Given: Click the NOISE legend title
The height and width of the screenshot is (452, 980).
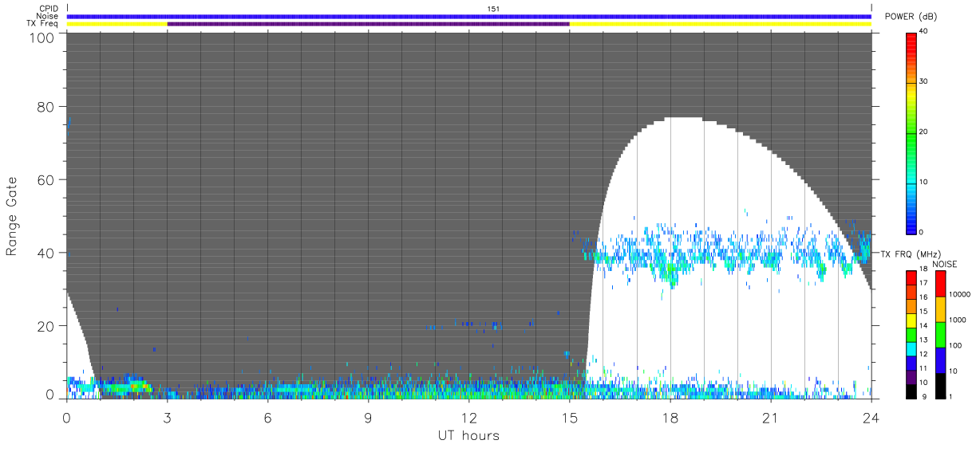Looking at the screenshot, I should pyautogui.click(x=945, y=264).
